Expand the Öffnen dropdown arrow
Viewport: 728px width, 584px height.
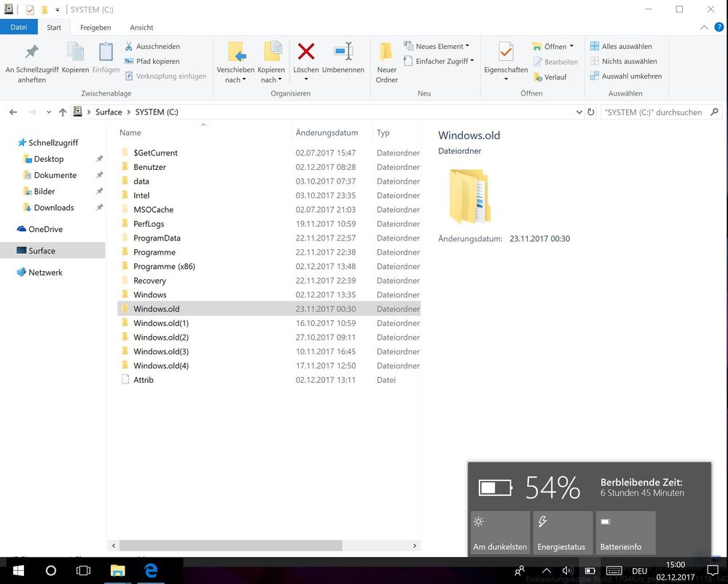571,46
